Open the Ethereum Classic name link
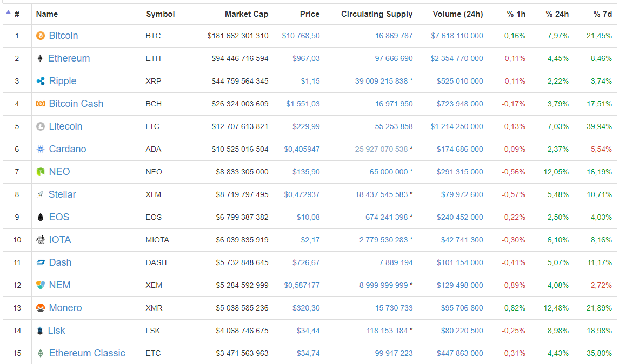 pos(87,353)
